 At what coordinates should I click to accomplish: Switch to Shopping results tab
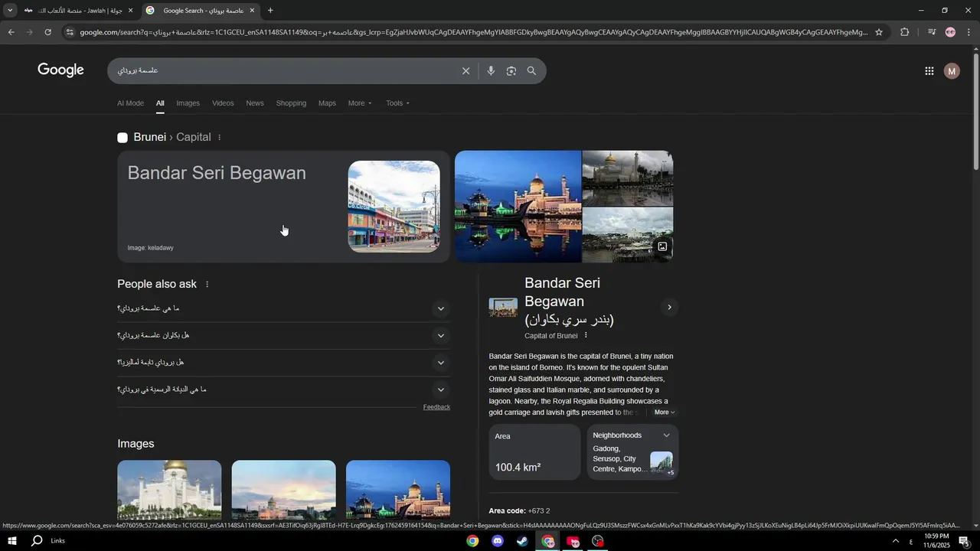coord(291,103)
